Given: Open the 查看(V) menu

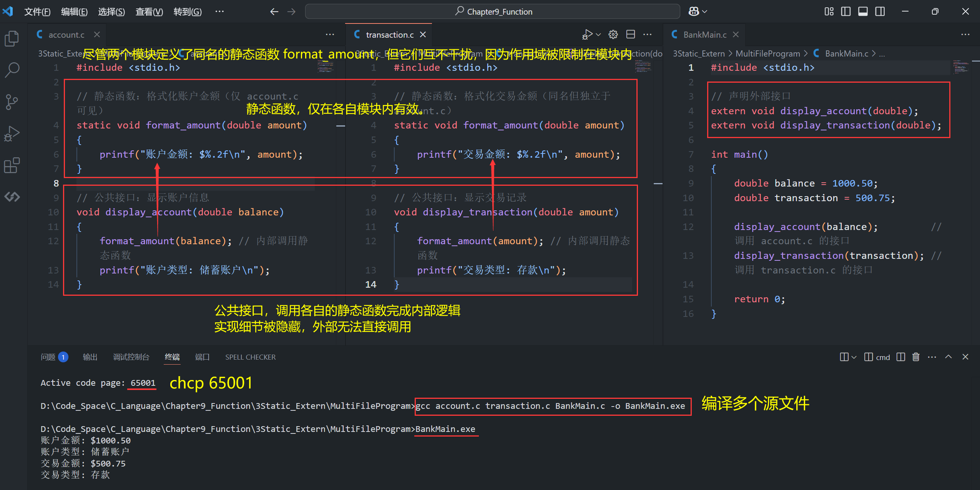Looking at the screenshot, I should tap(149, 12).
